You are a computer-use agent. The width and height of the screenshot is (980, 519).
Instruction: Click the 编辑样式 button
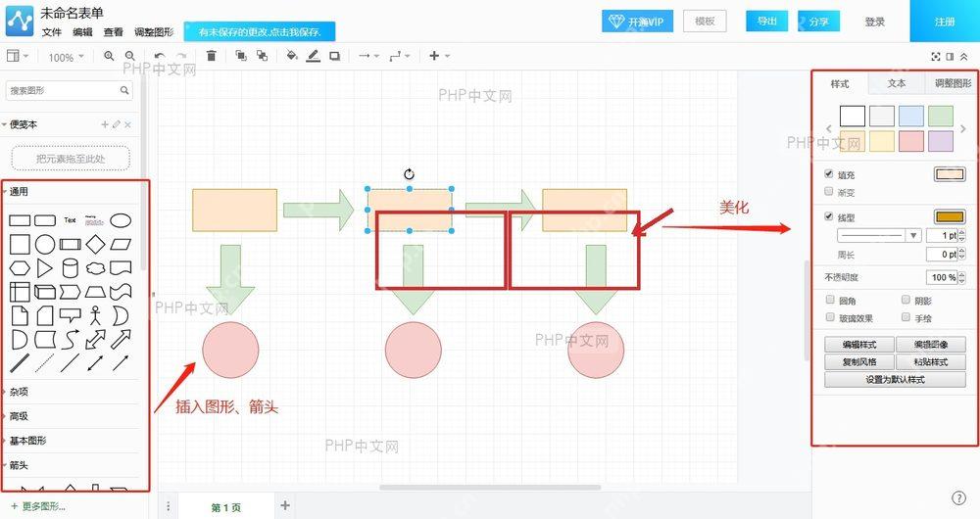coord(859,344)
